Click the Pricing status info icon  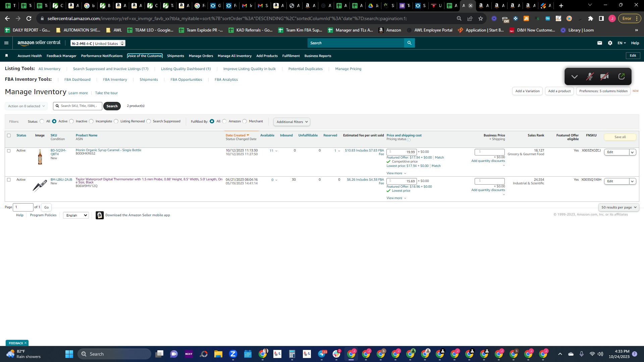(409, 140)
